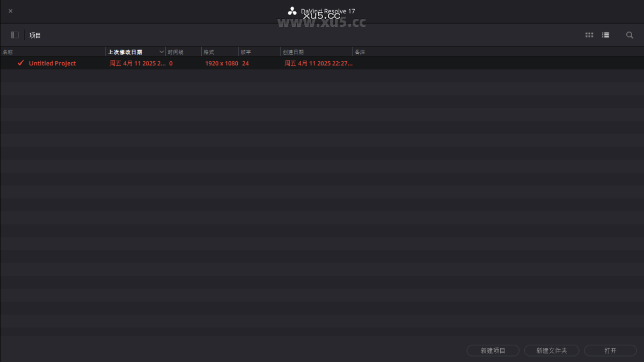
Task: Switch to list view of projects
Action: pos(605,34)
